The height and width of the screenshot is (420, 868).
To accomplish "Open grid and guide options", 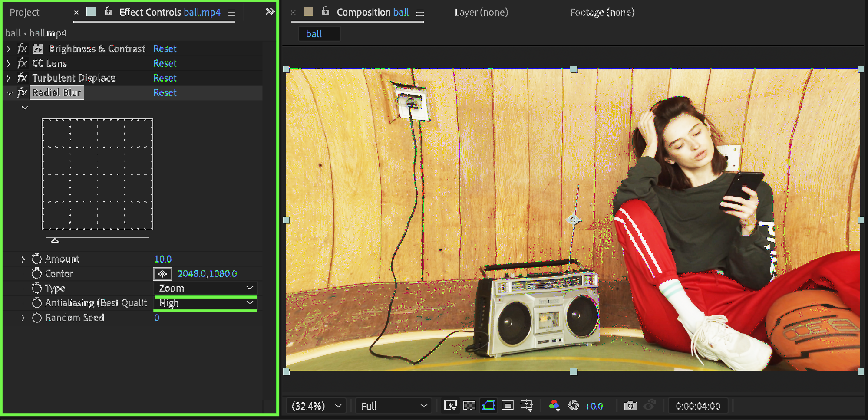I will click(526, 406).
